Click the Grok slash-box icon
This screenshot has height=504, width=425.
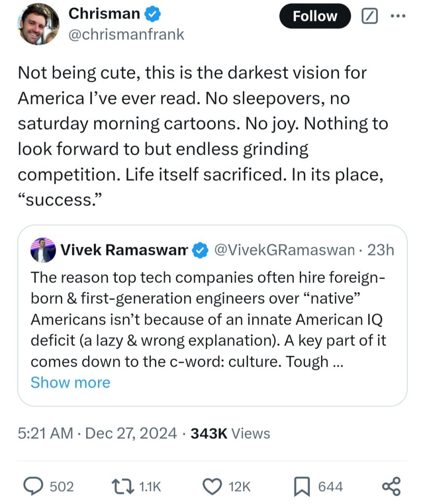tap(368, 16)
